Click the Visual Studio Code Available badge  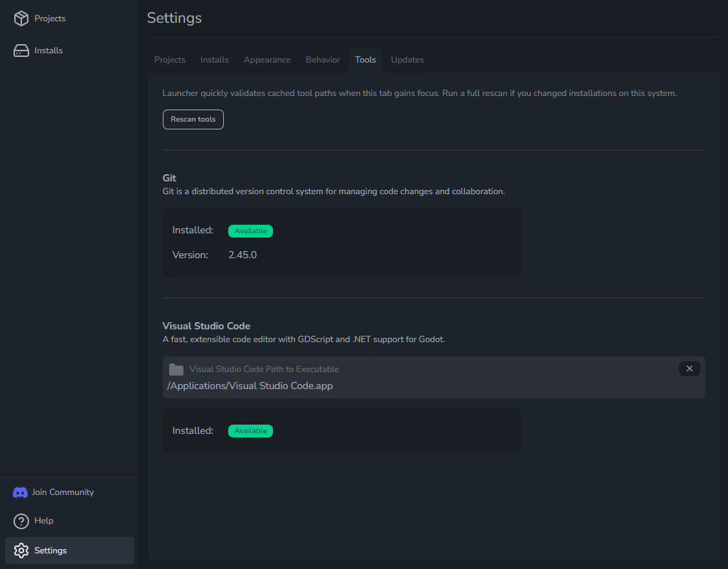(250, 431)
